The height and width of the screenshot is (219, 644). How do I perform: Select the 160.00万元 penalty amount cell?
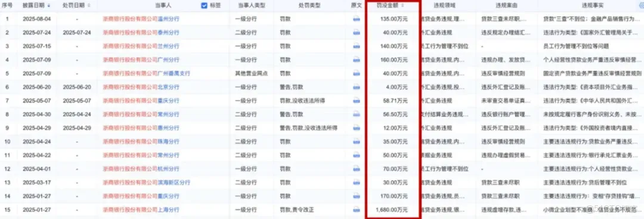394,60
